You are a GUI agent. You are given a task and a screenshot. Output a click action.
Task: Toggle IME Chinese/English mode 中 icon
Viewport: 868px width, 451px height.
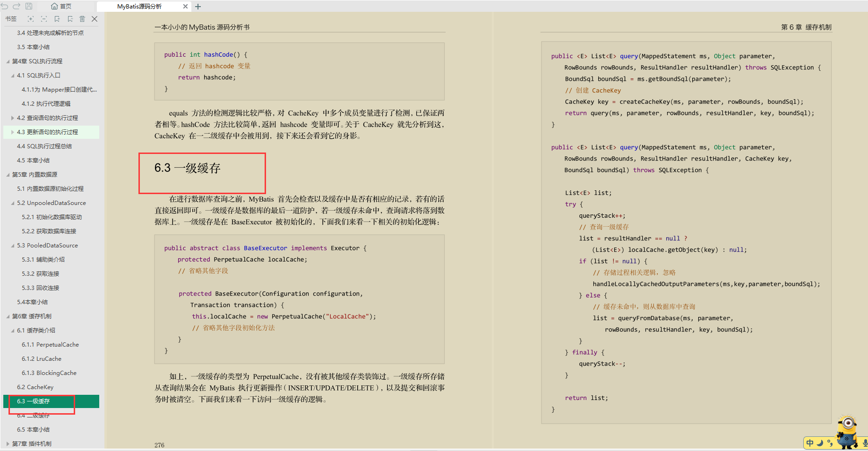coord(810,443)
